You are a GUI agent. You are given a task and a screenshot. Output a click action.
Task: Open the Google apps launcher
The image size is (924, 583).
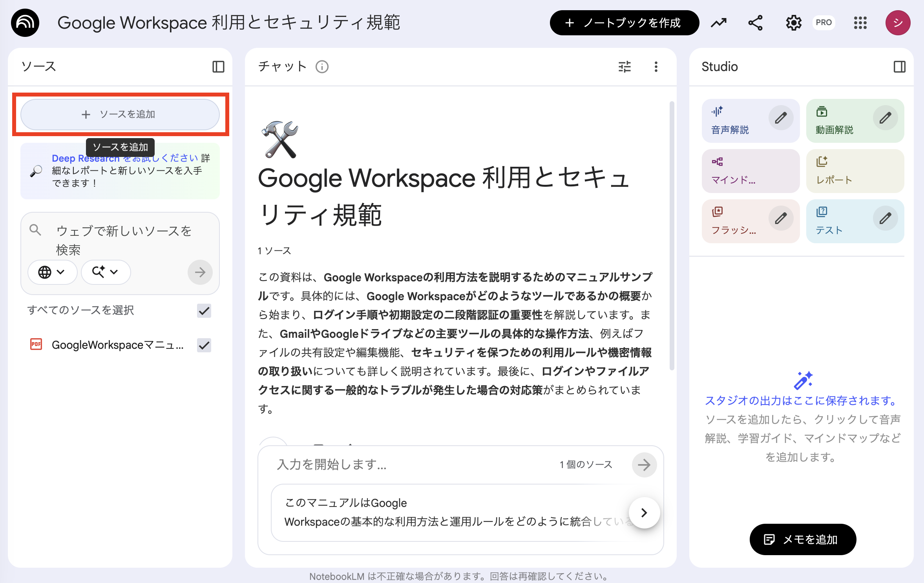pos(860,22)
